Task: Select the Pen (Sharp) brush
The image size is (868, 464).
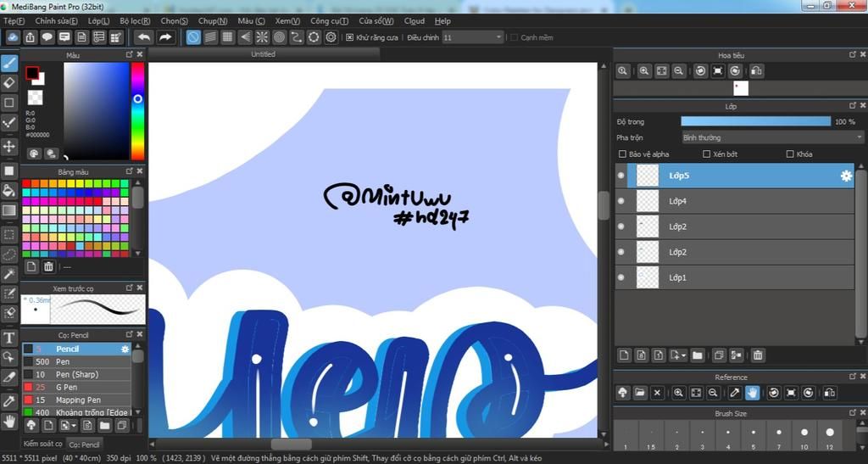Action: pos(76,374)
